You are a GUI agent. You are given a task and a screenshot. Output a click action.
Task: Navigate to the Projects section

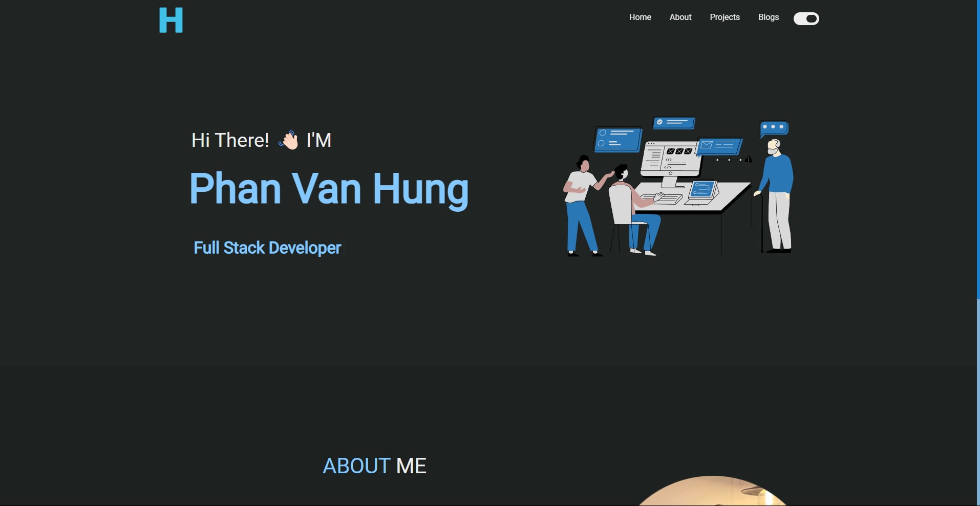coord(725,17)
